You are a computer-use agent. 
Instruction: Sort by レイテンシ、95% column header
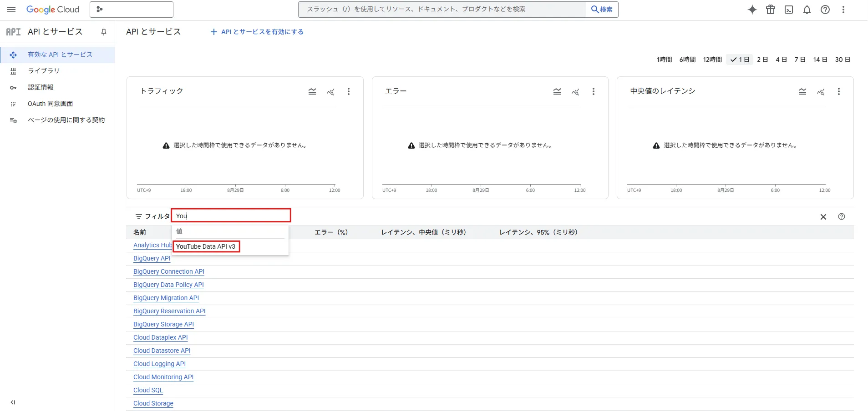tap(539, 232)
